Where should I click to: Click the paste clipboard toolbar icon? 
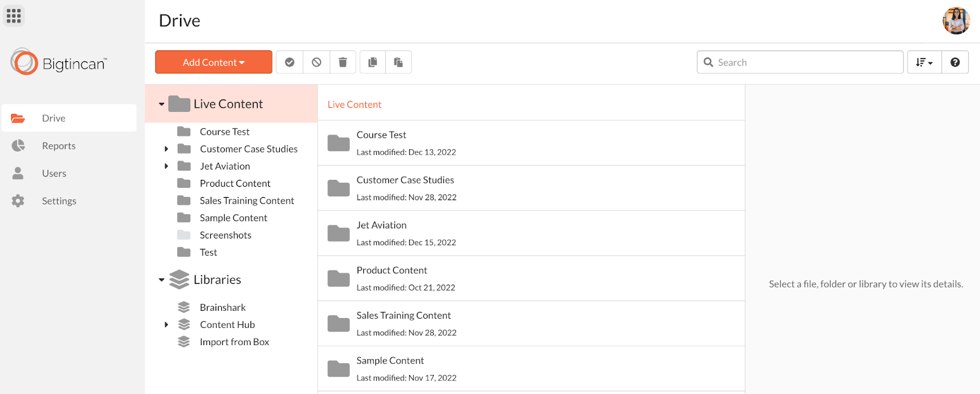pos(398,62)
